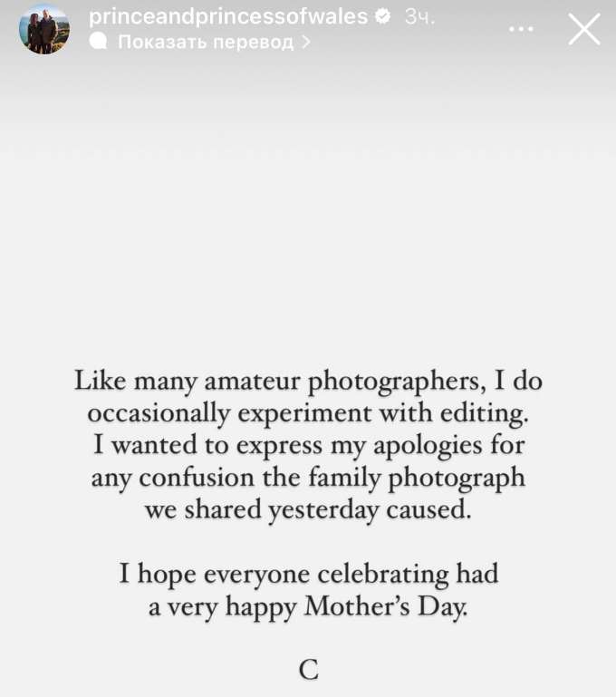616x697 pixels.
Task: Open the princeandprincessofwales profile picture
Action: (43, 29)
